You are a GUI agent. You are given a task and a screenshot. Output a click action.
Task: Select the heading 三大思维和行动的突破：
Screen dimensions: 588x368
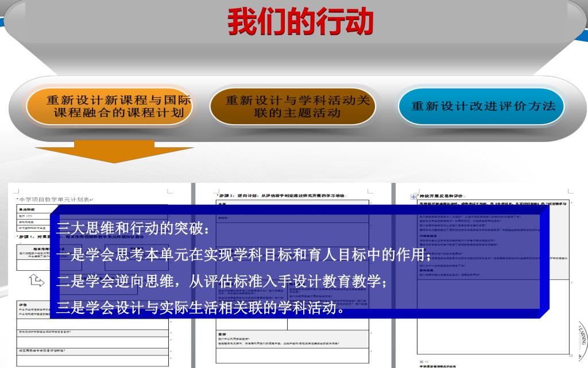pos(133,228)
